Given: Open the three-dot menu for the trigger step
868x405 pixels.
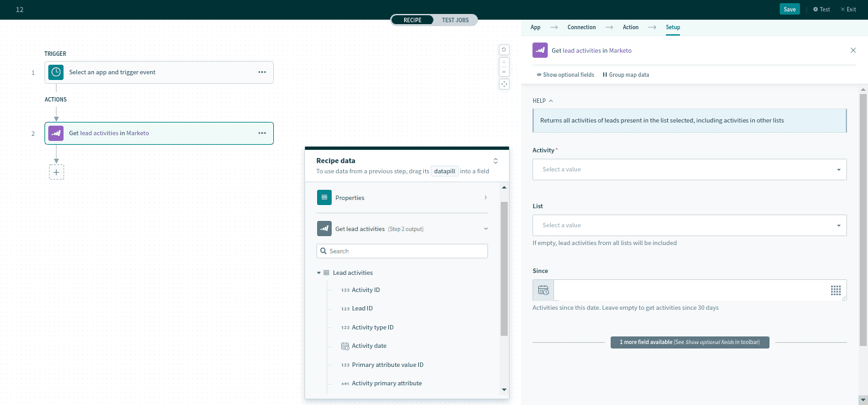Looking at the screenshot, I should (262, 72).
